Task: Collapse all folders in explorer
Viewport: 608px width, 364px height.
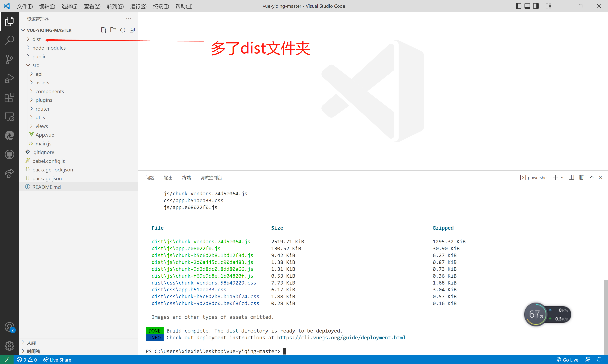Action: click(132, 30)
